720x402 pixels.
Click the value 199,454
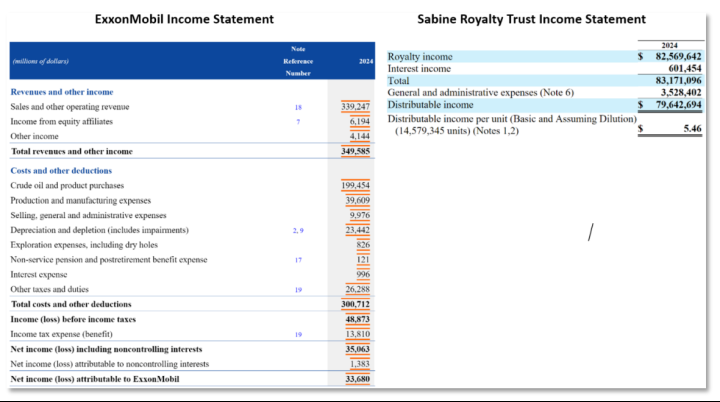(355, 186)
